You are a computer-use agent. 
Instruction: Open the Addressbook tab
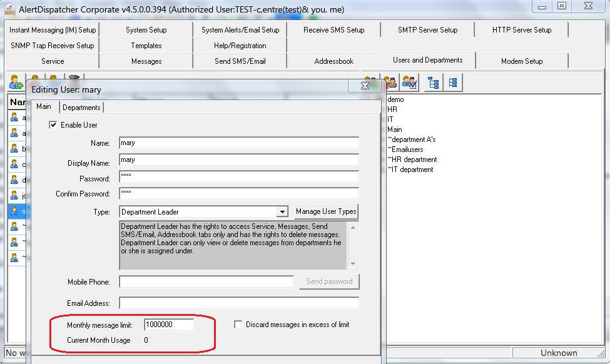click(334, 61)
